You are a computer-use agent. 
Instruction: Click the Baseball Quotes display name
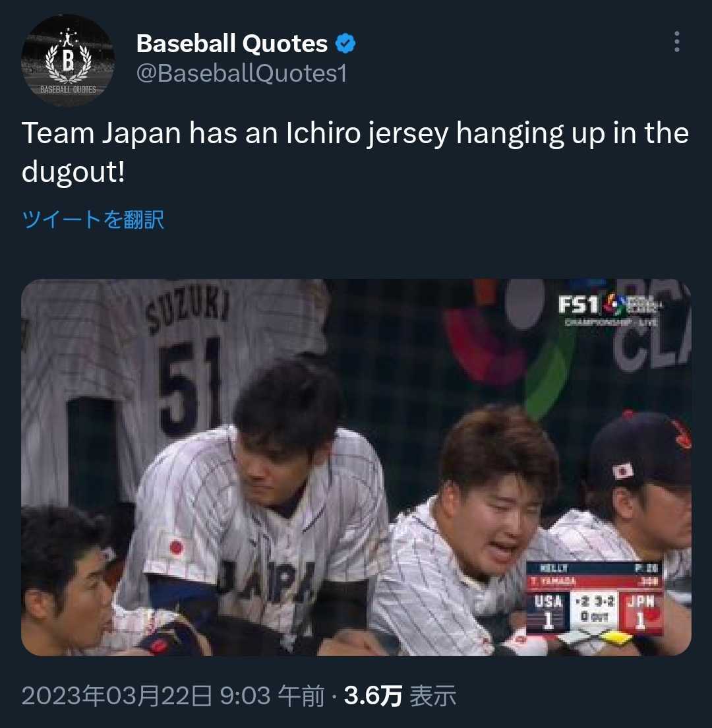pos(231,44)
